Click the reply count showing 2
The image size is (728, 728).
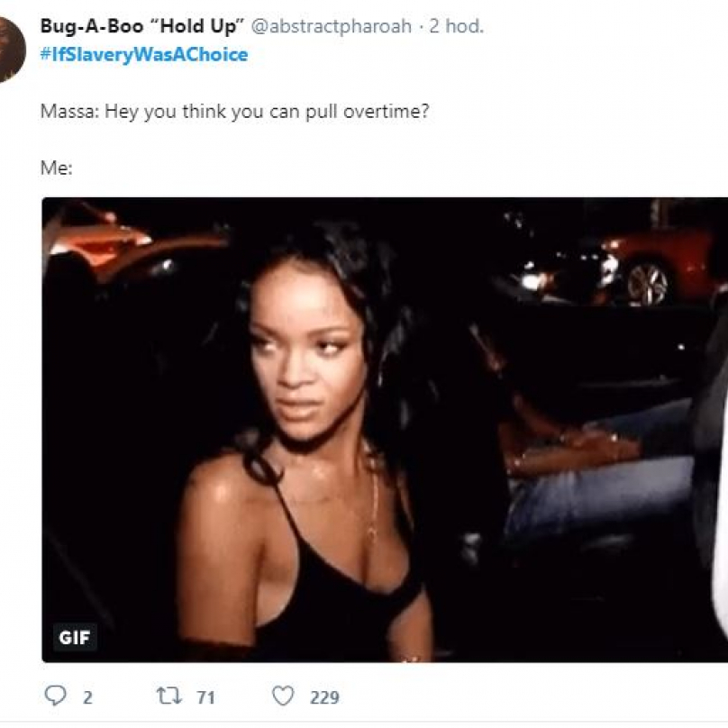pos(87,697)
